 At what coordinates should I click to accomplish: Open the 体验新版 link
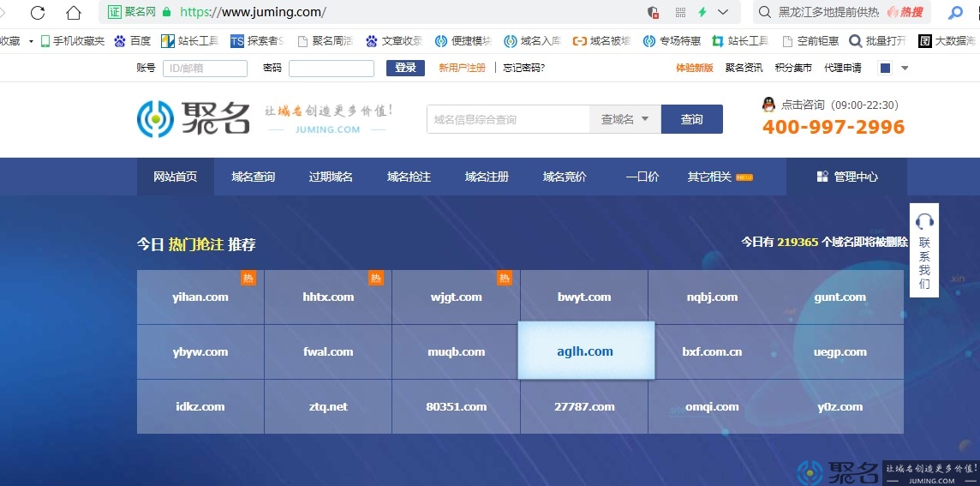[x=695, y=68]
